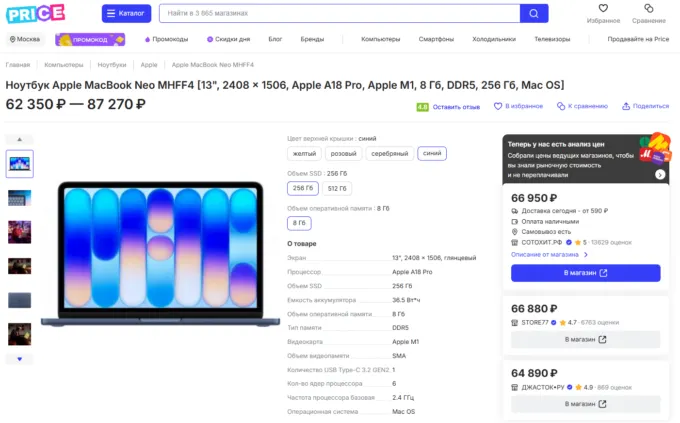
Task: Click ДЖАСТОК•РУ store name
Action: pyautogui.click(x=543, y=387)
